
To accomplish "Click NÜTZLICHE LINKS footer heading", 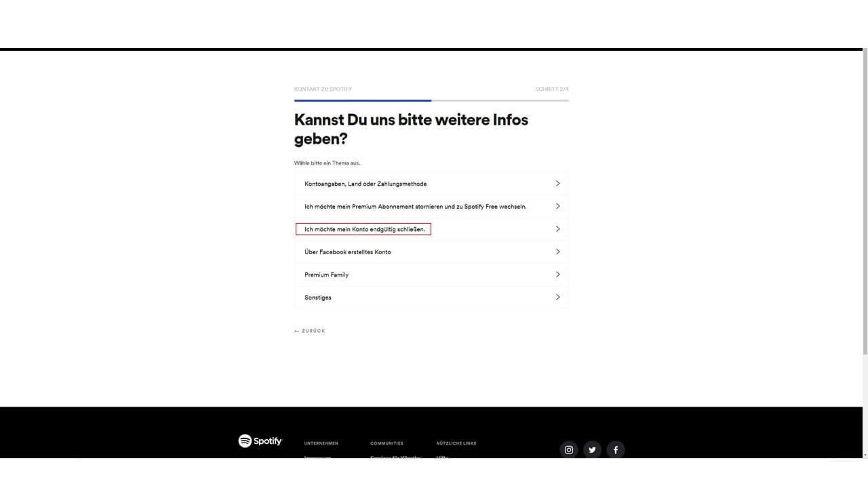I will (x=456, y=443).
